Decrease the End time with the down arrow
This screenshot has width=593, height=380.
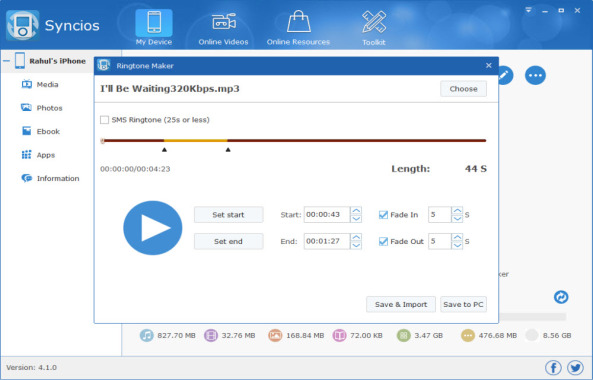coord(356,245)
